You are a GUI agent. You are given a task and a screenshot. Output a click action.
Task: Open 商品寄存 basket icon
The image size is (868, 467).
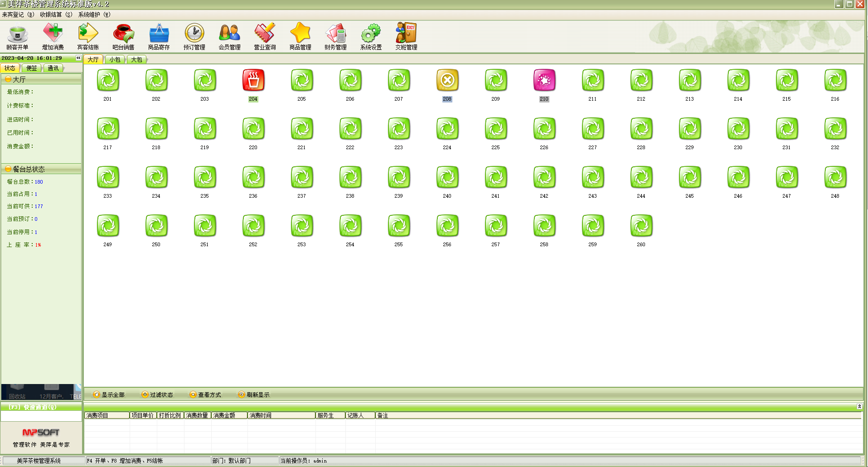click(x=159, y=37)
